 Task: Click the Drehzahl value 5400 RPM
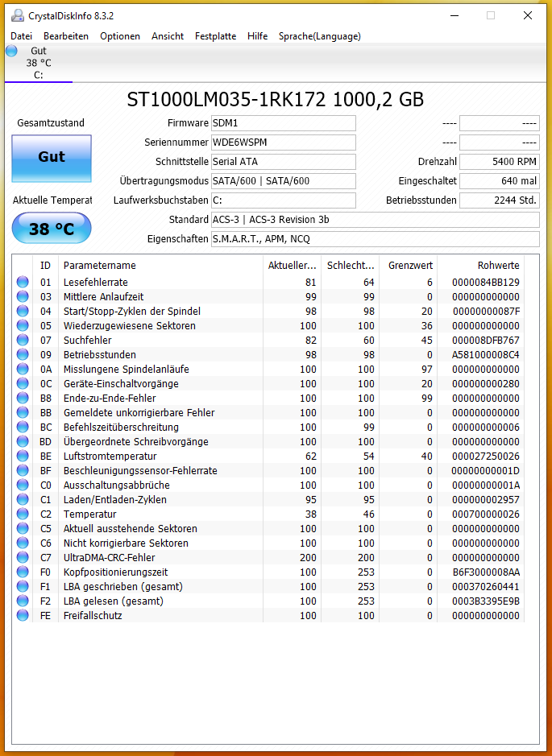pyautogui.click(x=500, y=162)
